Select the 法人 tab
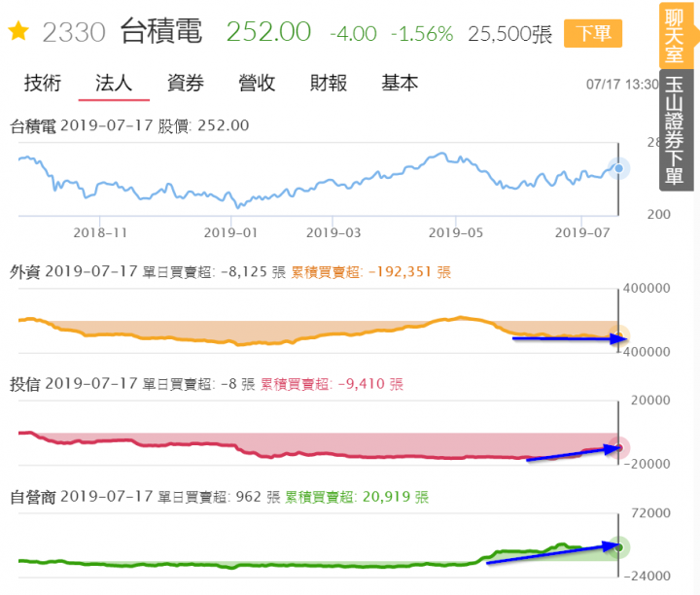 point(114,84)
